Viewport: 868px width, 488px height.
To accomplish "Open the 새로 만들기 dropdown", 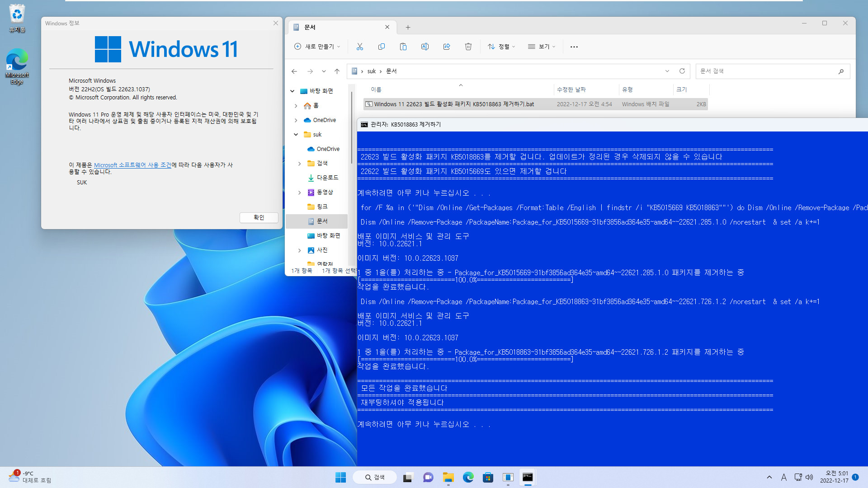I will 317,47.
